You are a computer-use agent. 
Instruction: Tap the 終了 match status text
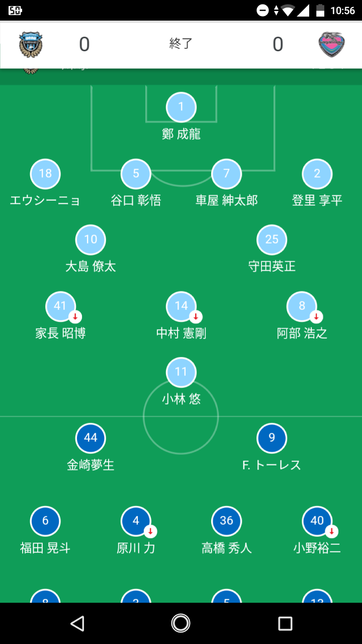click(181, 44)
